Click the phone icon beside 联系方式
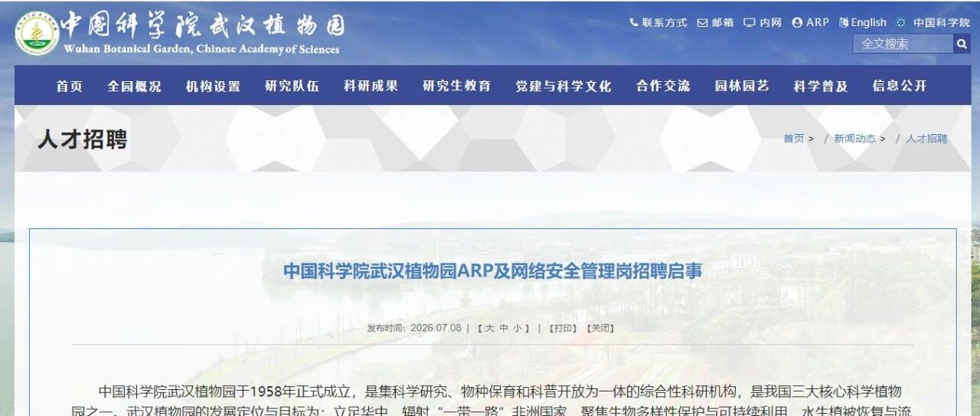This screenshot has width=980, height=416. pos(634,23)
